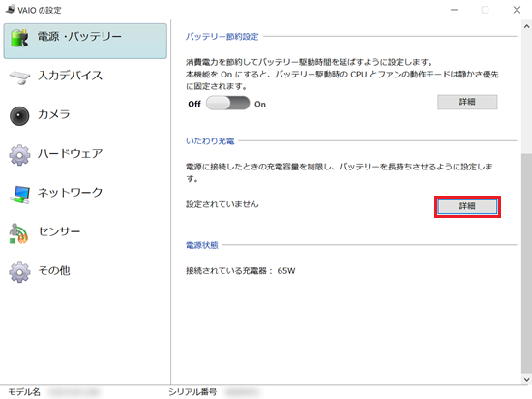Click the hardware gear icon

[19, 155]
